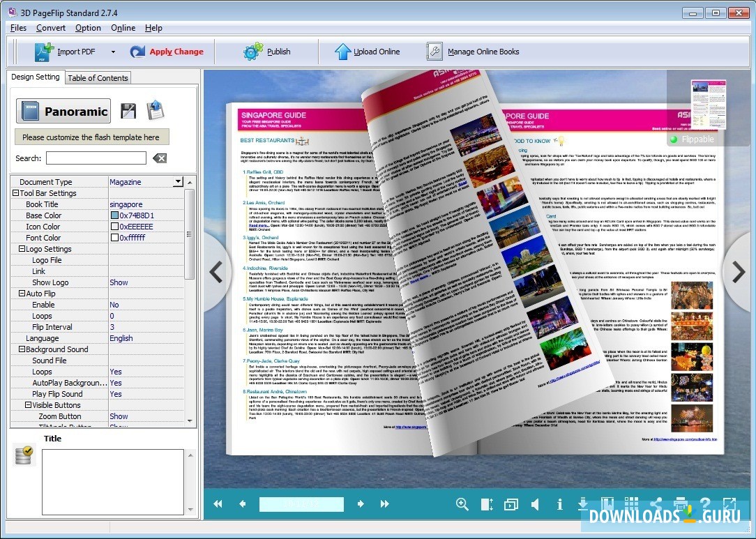Click the Play Flip Sound value 'Yes'
Screen dimensions: 756x539
click(116, 394)
